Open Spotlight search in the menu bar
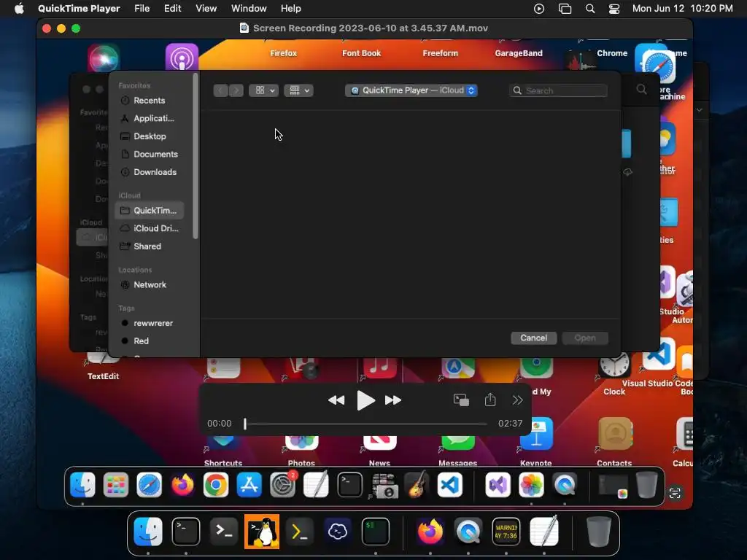The image size is (747, 560). tap(589, 9)
